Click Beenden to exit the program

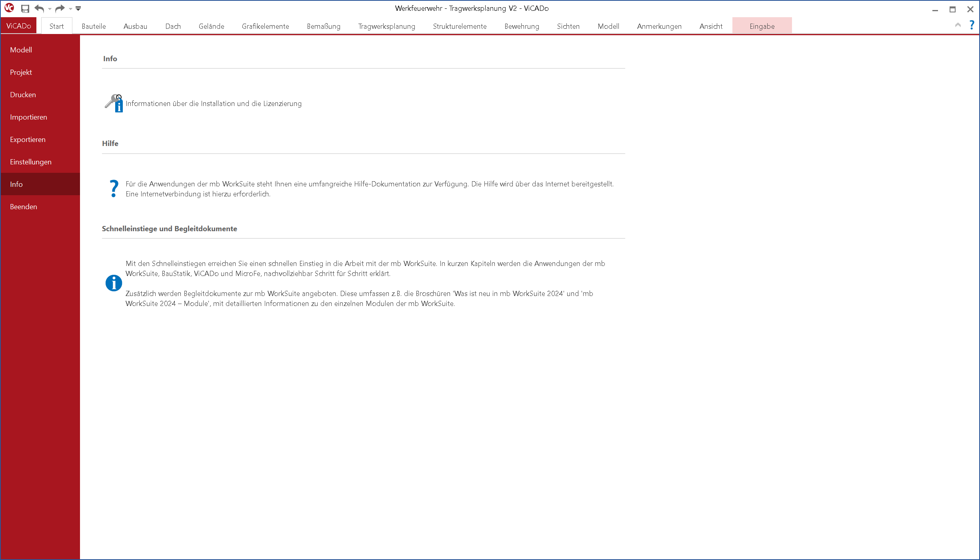click(40, 206)
